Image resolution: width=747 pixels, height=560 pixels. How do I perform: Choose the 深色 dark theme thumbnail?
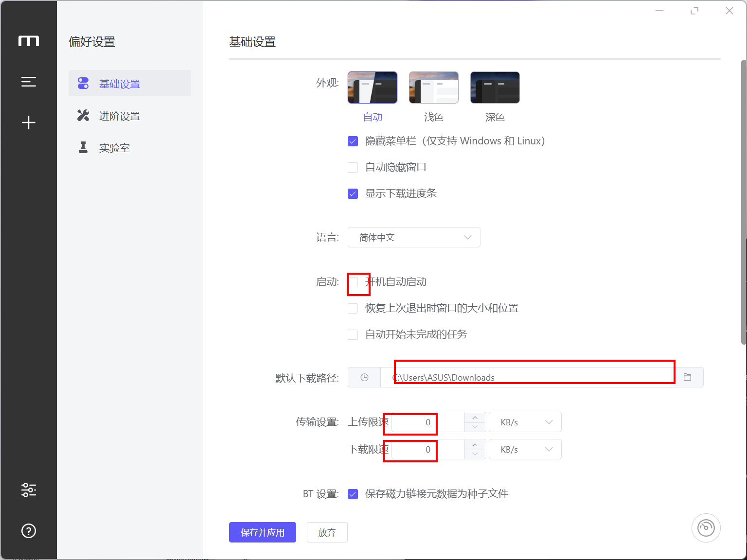click(x=495, y=87)
